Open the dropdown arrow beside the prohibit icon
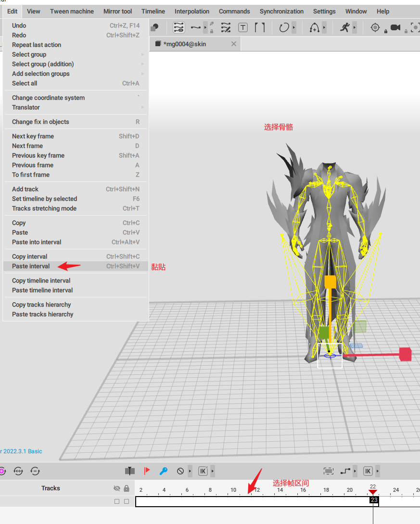 (190, 471)
